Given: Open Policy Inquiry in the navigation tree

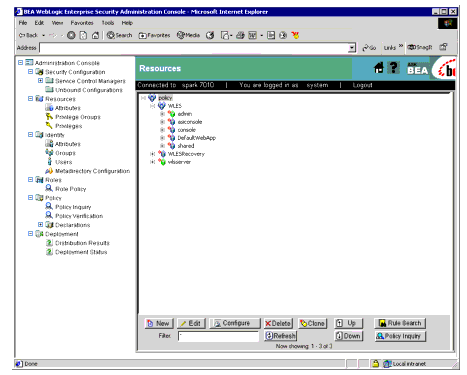Looking at the screenshot, I should click(73, 207).
